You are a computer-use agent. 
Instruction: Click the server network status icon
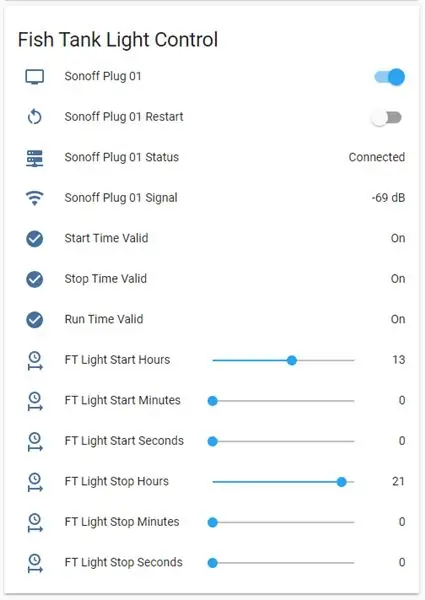(x=34, y=158)
